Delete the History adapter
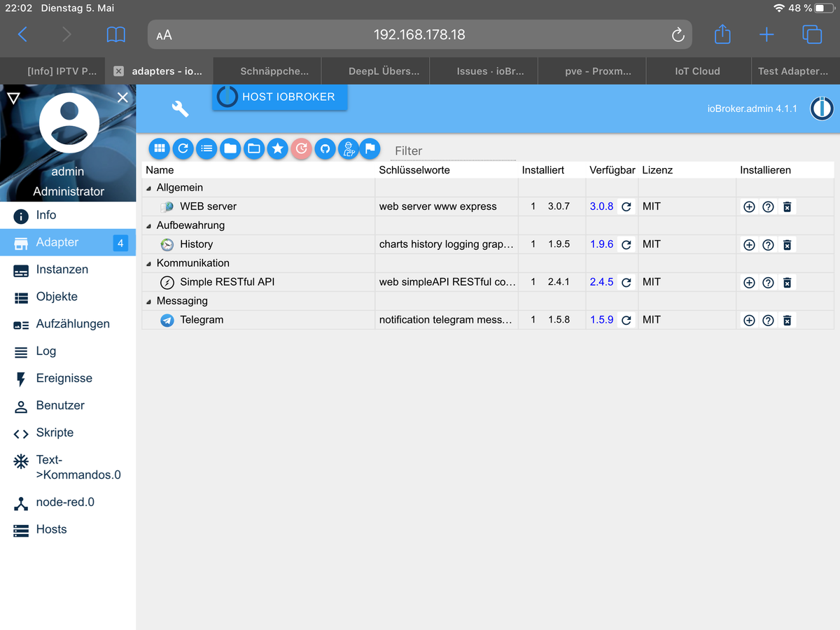 click(787, 244)
